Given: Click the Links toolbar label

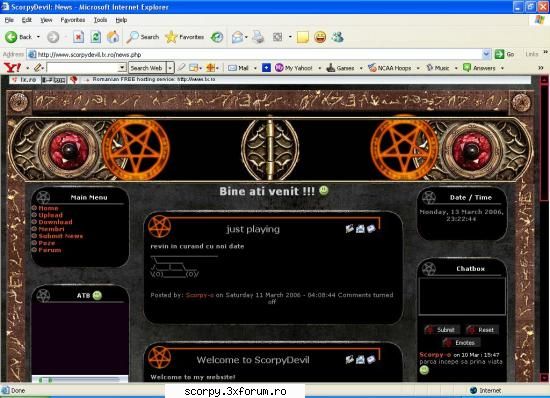Looking at the screenshot, I should pos(532,54).
